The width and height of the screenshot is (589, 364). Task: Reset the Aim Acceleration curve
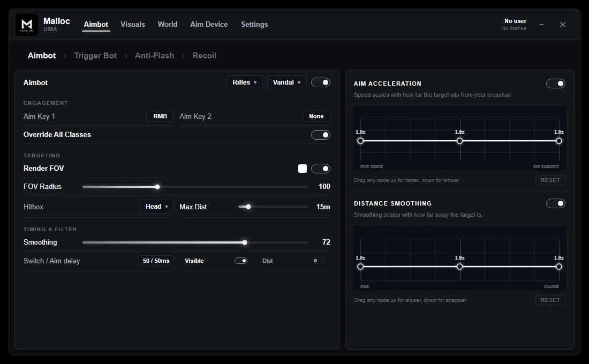(550, 180)
